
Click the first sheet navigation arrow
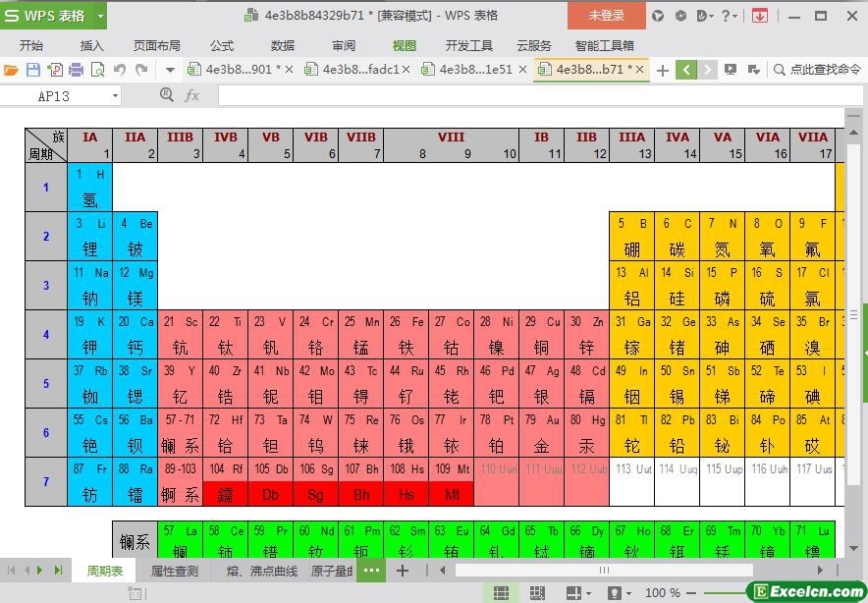click(11, 571)
